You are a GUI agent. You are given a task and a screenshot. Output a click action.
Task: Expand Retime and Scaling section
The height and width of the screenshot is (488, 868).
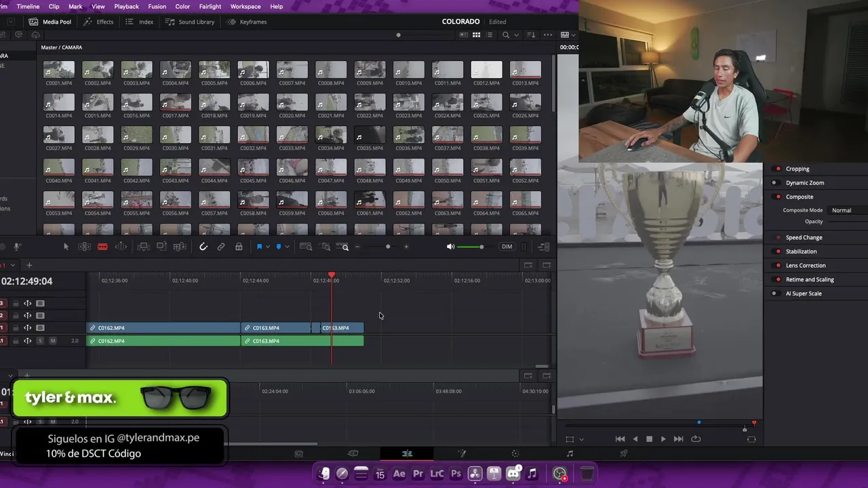810,279
